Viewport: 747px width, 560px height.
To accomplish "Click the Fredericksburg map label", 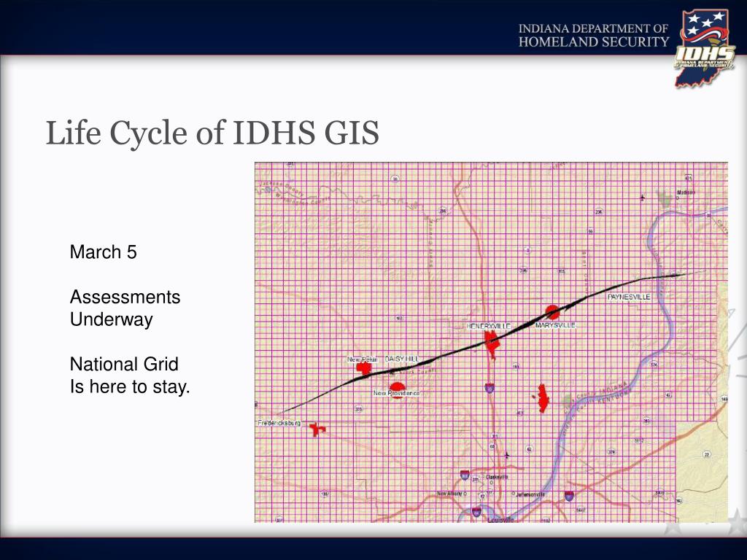I will pos(279,423).
